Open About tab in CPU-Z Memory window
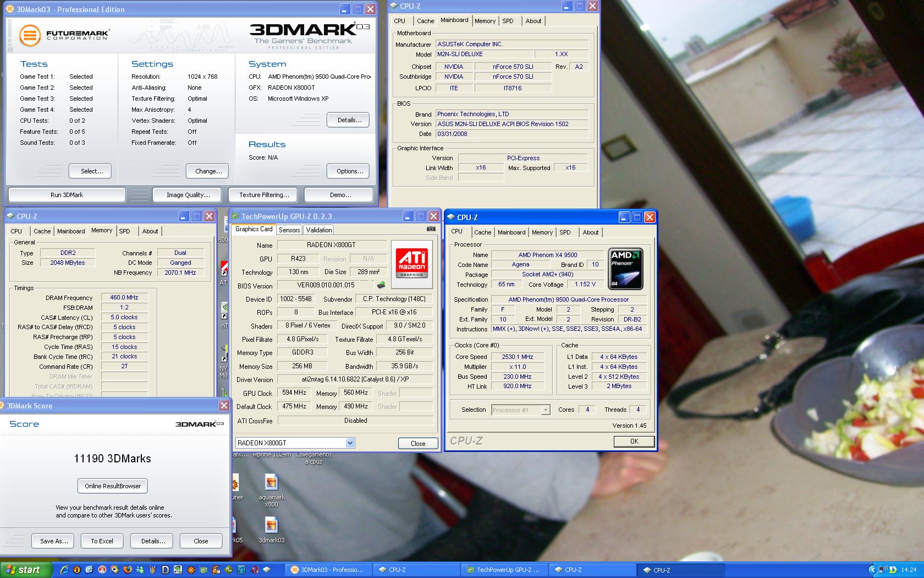The image size is (924, 578). [150, 231]
